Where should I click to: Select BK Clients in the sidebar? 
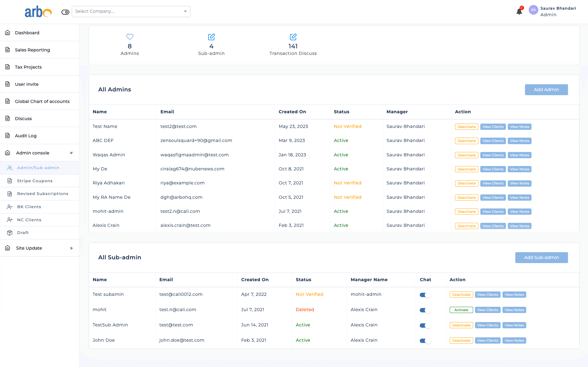tap(39, 207)
